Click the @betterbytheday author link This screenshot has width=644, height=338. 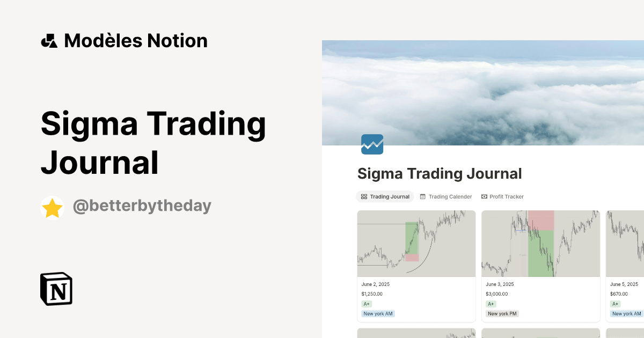point(142,206)
